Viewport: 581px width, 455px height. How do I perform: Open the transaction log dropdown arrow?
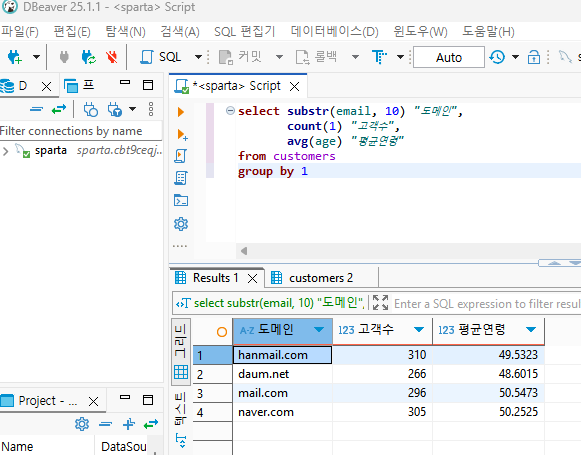point(515,57)
